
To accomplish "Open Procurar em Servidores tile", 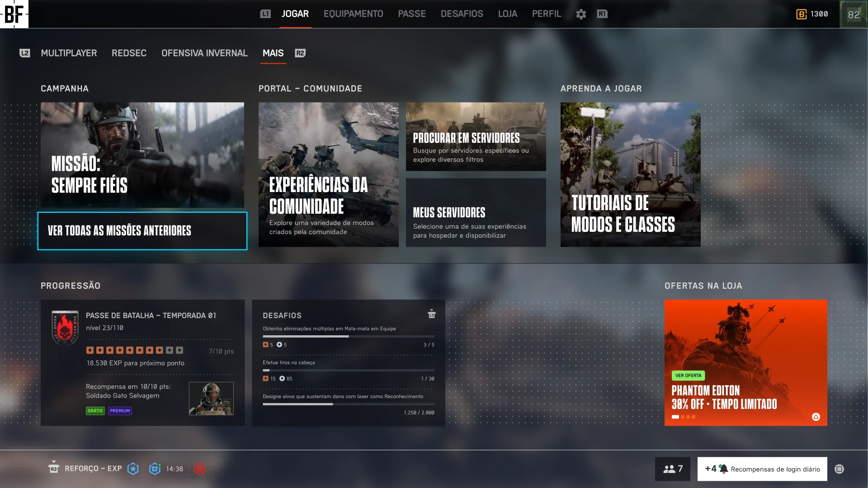I will (x=476, y=136).
